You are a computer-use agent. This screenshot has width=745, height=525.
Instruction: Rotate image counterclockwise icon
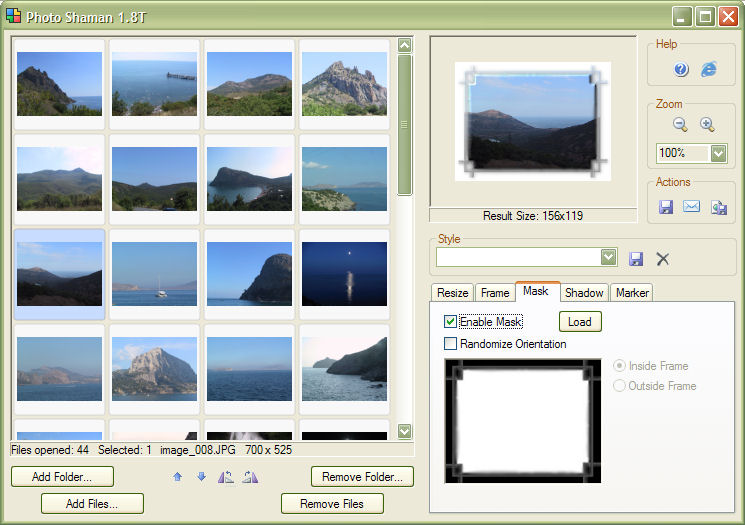226,477
